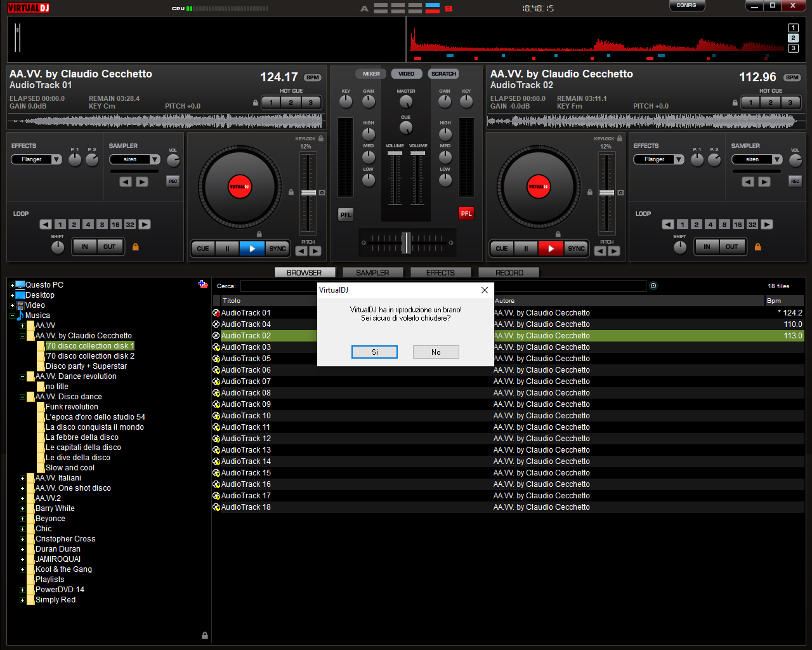Select the Funk revolution folder
The height and width of the screenshot is (650, 812).
(x=72, y=407)
